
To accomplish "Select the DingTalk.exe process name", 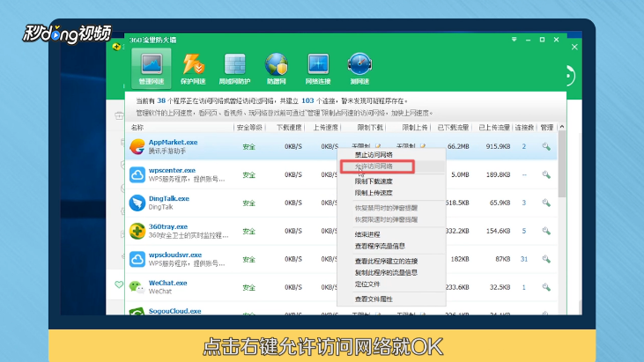I will pos(169,198).
